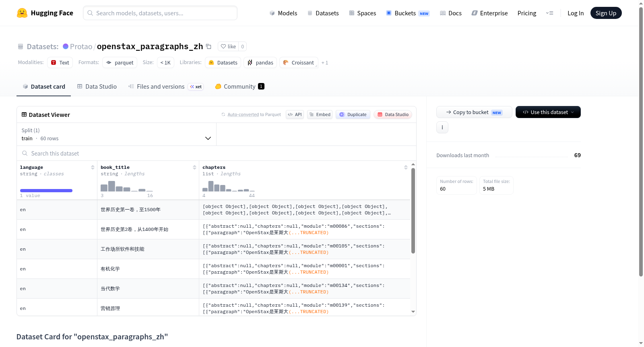644x347 pixels.
Task: Sort by the chapters column arrows
Action: [x=406, y=167]
